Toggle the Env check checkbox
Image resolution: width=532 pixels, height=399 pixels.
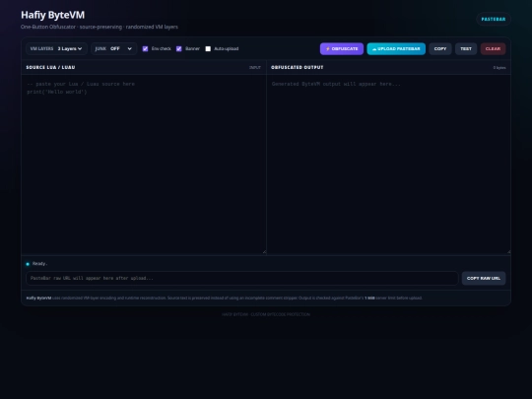click(145, 49)
